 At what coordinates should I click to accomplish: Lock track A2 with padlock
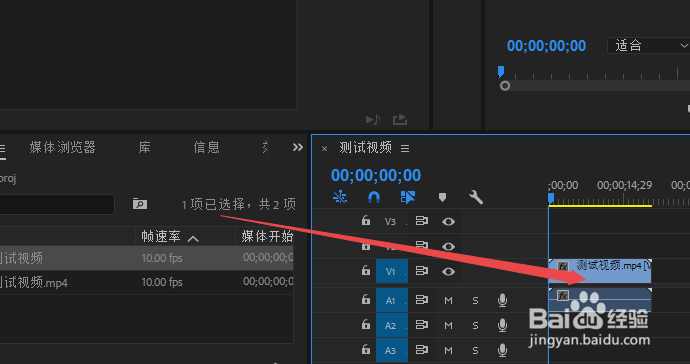366,324
